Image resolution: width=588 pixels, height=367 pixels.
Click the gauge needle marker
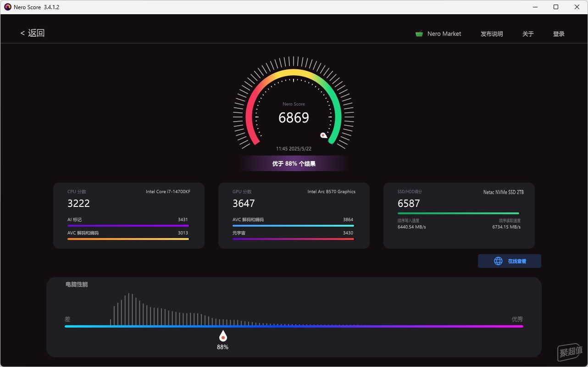point(324,135)
